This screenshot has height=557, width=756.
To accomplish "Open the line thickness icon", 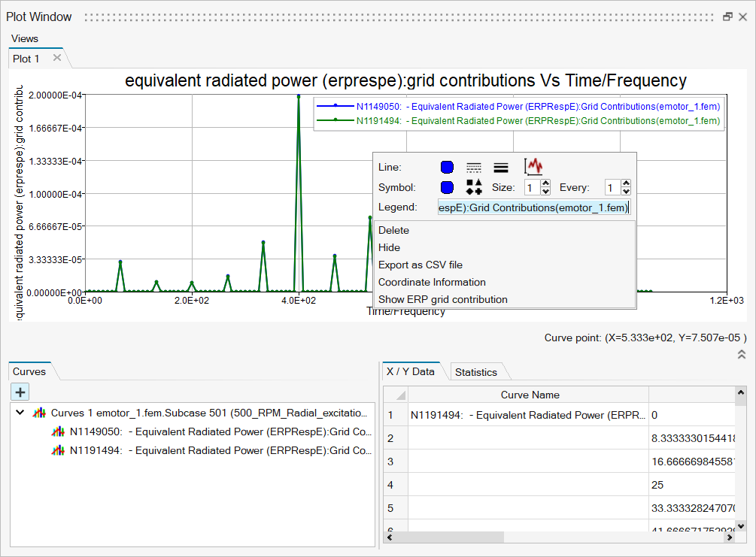I will [x=500, y=168].
